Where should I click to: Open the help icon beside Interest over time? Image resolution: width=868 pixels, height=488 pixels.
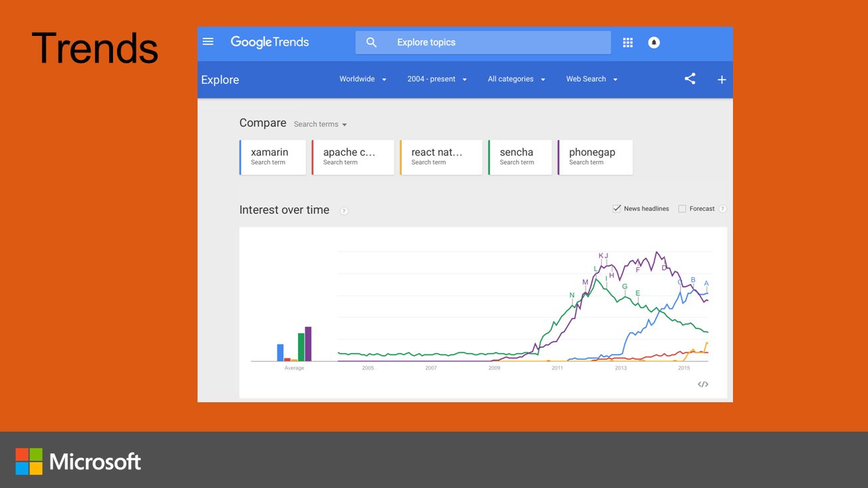[344, 211]
